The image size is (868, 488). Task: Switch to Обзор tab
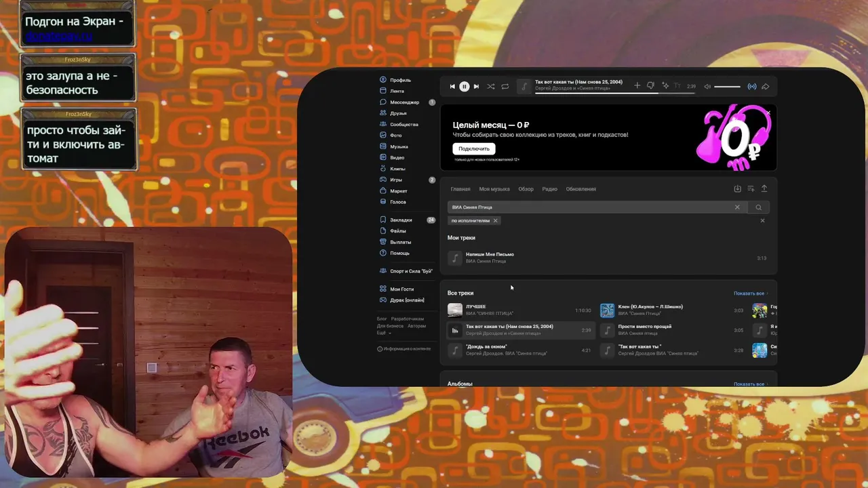point(526,189)
